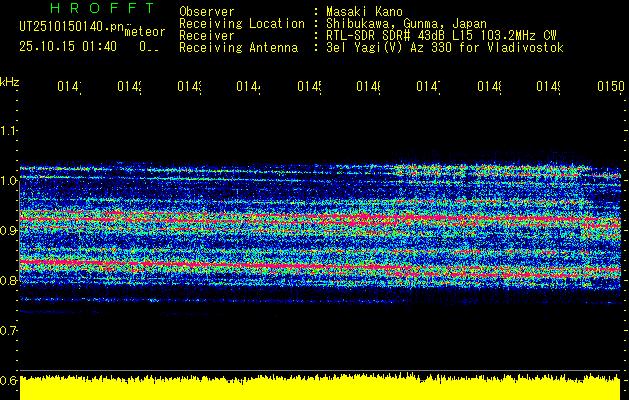The height and width of the screenshot is (400, 629).
Task: Click the 0.9 kHz axis tick label
Action: 9,231
